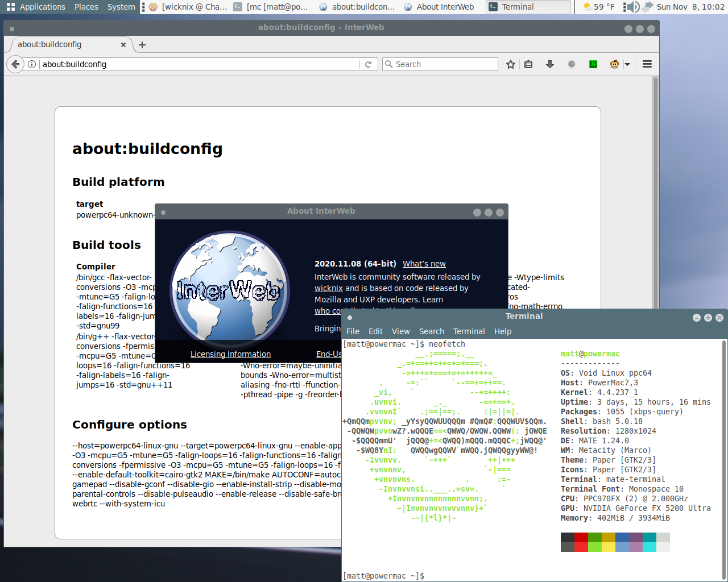Open the window menu dot of the Terminal window
Screen dimensions: 728x582
tap(350, 318)
